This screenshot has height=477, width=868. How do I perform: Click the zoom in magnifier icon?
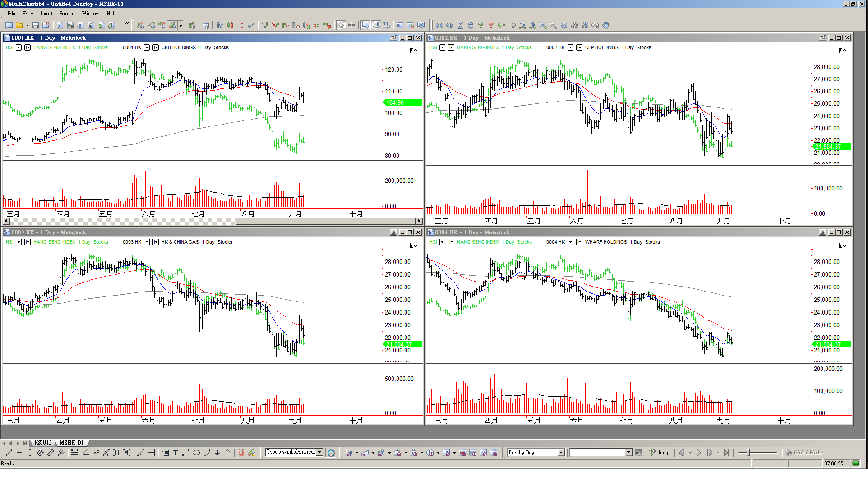(543, 25)
